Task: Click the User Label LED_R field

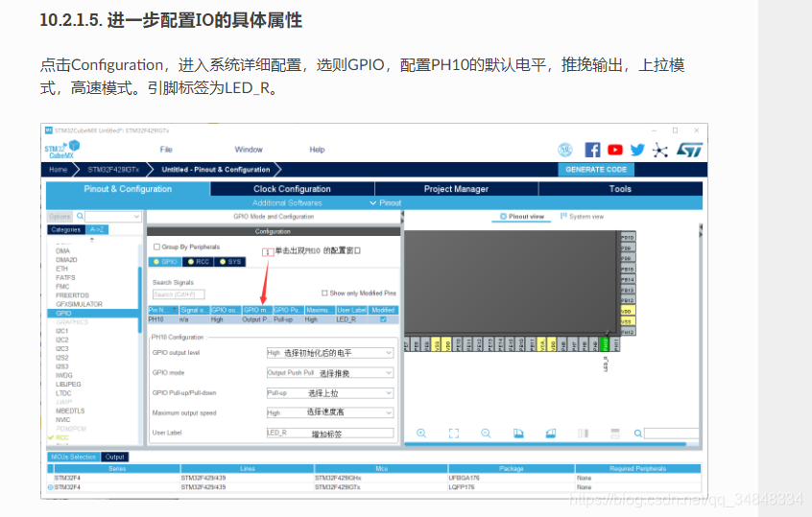Action: (330, 433)
